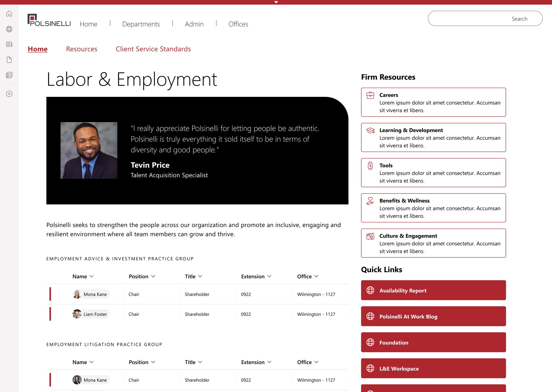Click globe icon beside Polsinelli At Work Blog
552x392 pixels.
pos(370,316)
